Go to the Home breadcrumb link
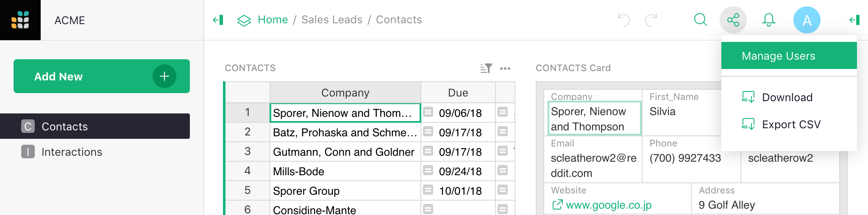This screenshot has height=215, width=868. click(x=273, y=20)
